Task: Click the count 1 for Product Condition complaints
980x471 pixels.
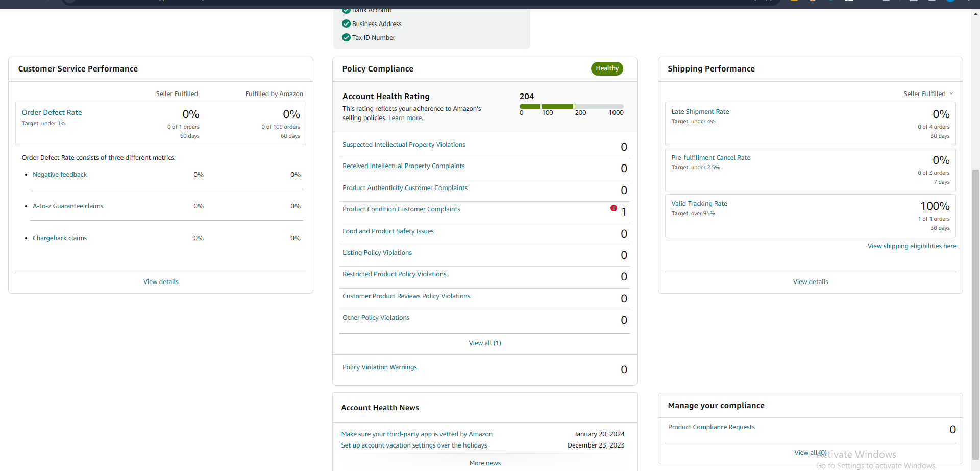Action: coord(624,212)
